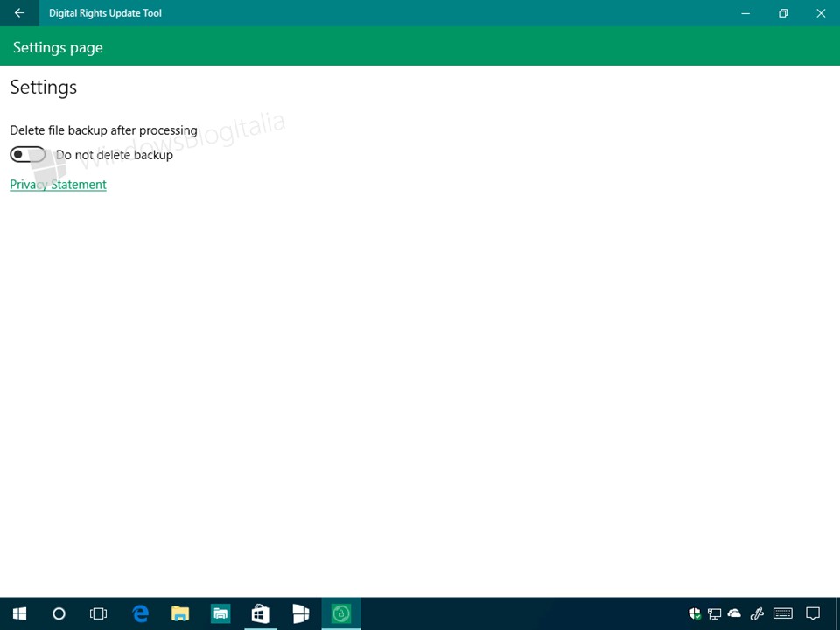Select the 'Settings' heading
This screenshot has width=840, height=630.
44,87
